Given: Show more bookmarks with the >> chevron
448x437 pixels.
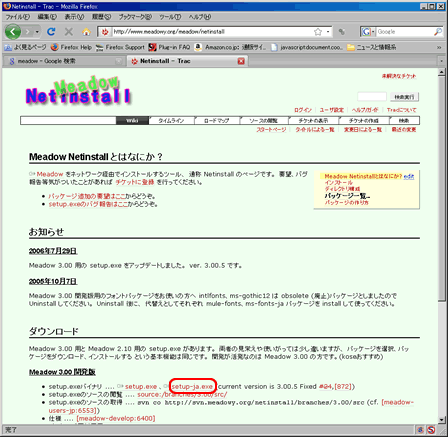Looking at the screenshot, I should (439, 47).
